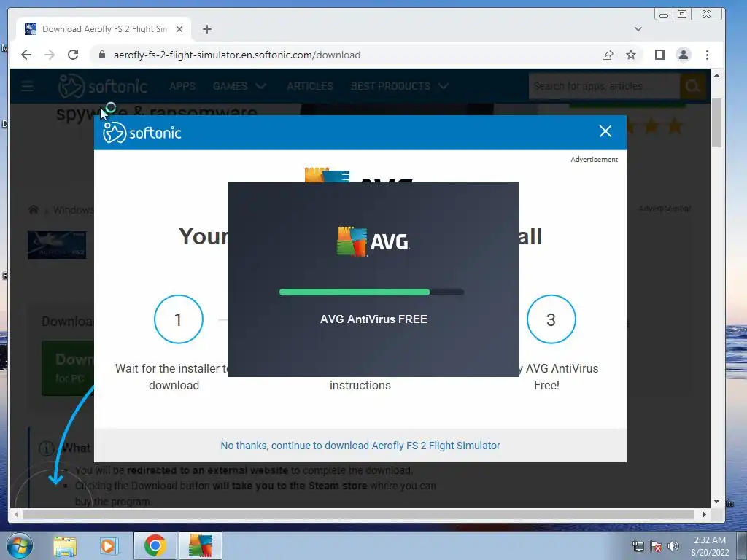Open the Windows Start menu

click(20, 545)
